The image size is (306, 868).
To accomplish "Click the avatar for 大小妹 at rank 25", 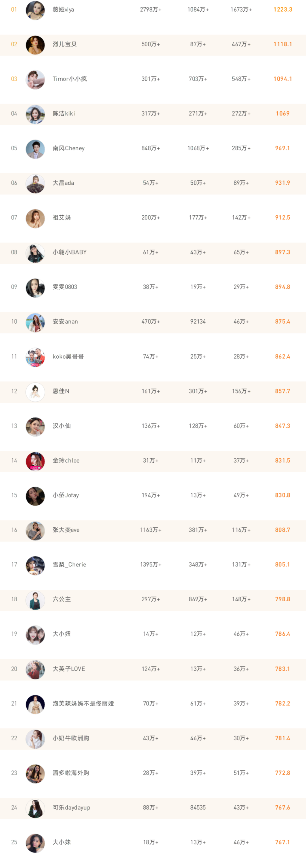I will click(35, 843).
